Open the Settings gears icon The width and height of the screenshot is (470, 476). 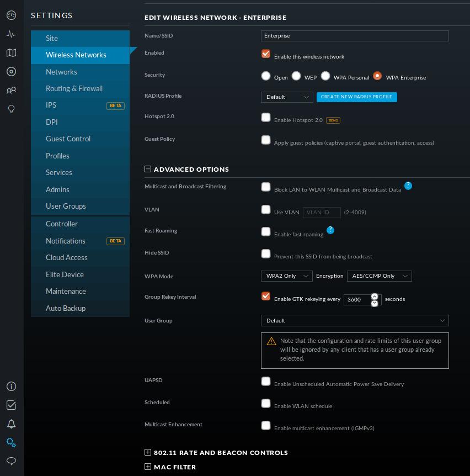(11, 443)
